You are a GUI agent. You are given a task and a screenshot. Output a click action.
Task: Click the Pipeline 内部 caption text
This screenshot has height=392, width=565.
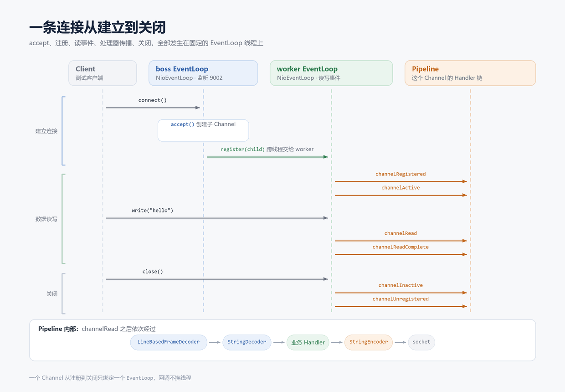tap(97, 329)
